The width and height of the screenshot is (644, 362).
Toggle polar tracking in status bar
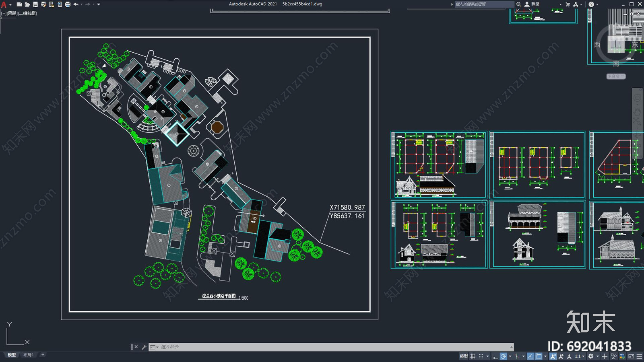[504, 356]
